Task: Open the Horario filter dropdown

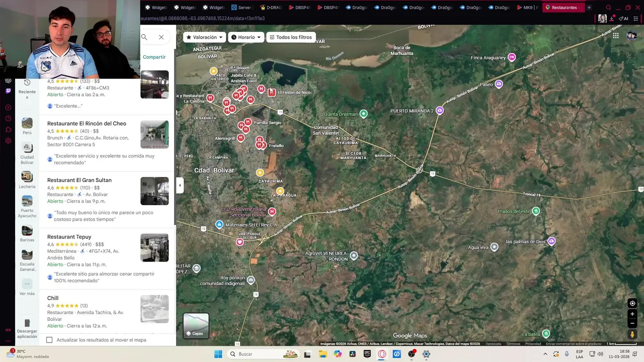Action: point(247,37)
